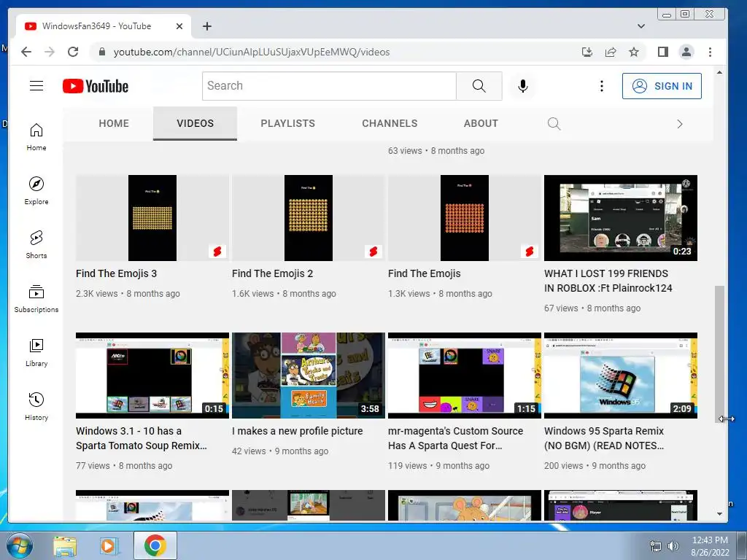Open the 2:09 Windows 95 thumbnail
The image size is (747, 560).
tap(621, 376)
